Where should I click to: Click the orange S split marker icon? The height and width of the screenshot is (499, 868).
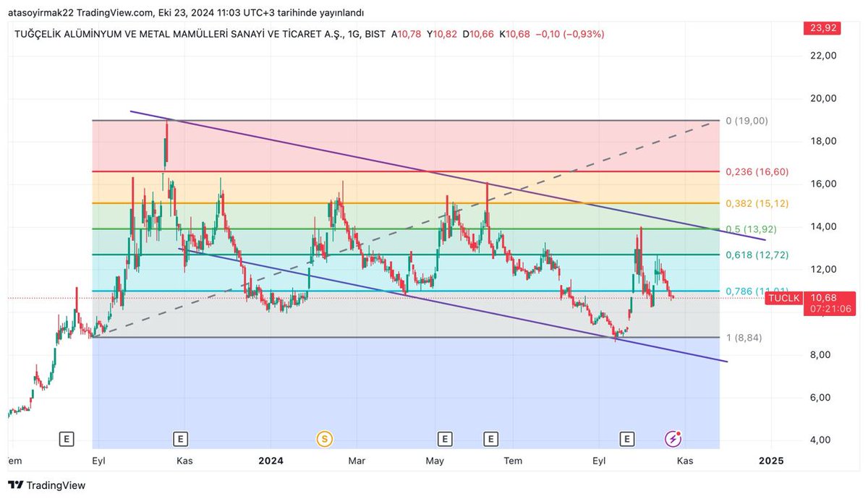[325, 438]
